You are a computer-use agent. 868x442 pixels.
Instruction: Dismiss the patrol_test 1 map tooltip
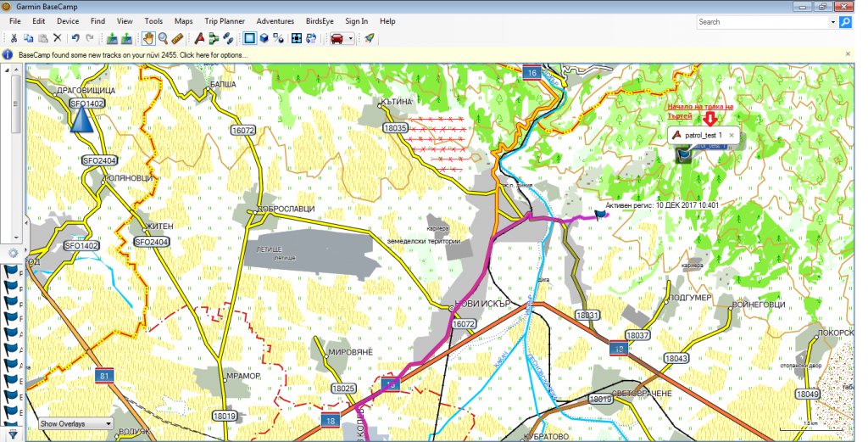tap(732, 135)
